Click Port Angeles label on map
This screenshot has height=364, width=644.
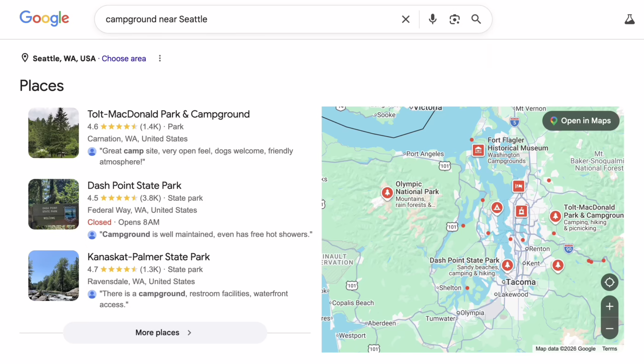point(425,154)
